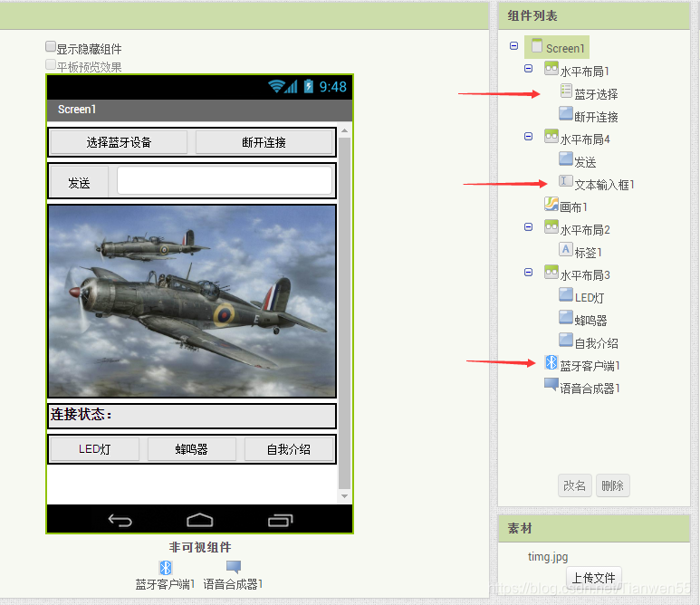Click the 发送 button component icon in tree
700x605 pixels.
pos(566,158)
